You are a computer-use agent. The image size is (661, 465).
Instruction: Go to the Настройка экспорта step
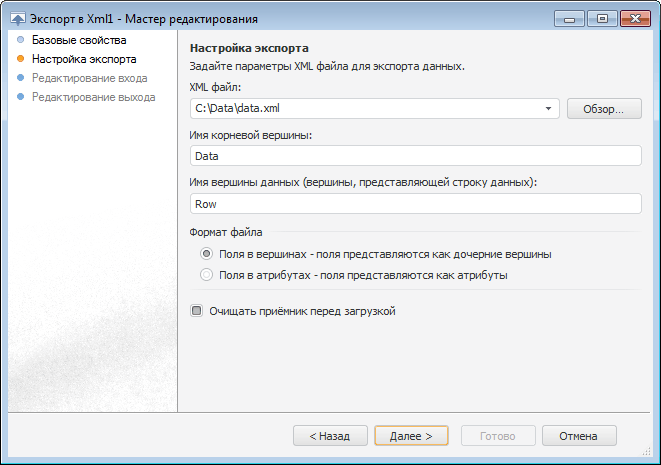[x=84, y=60]
